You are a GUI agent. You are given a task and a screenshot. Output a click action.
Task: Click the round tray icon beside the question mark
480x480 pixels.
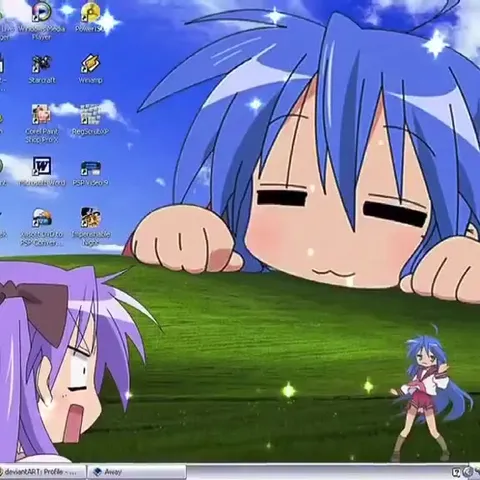469,472
